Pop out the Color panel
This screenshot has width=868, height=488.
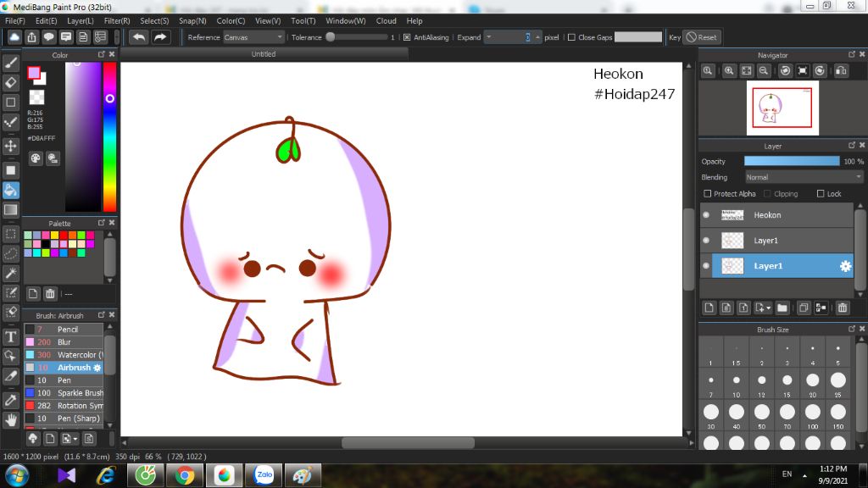pos(102,54)
